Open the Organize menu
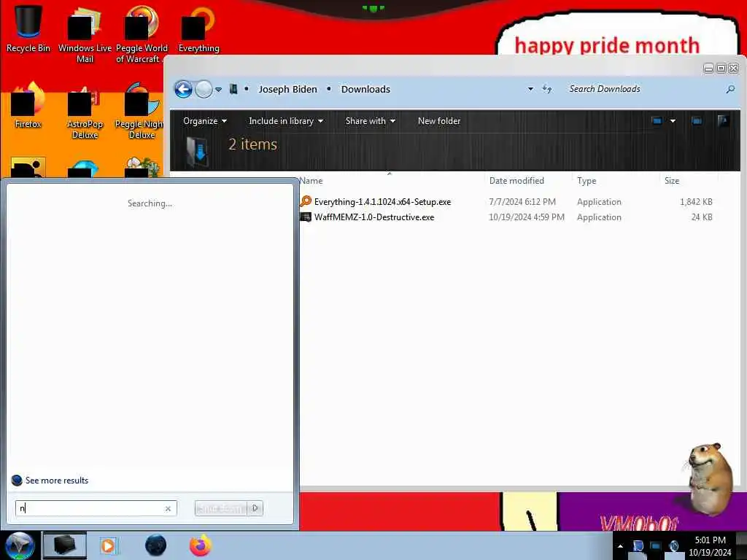Screen dimensions: 747x560 point(205,121)
